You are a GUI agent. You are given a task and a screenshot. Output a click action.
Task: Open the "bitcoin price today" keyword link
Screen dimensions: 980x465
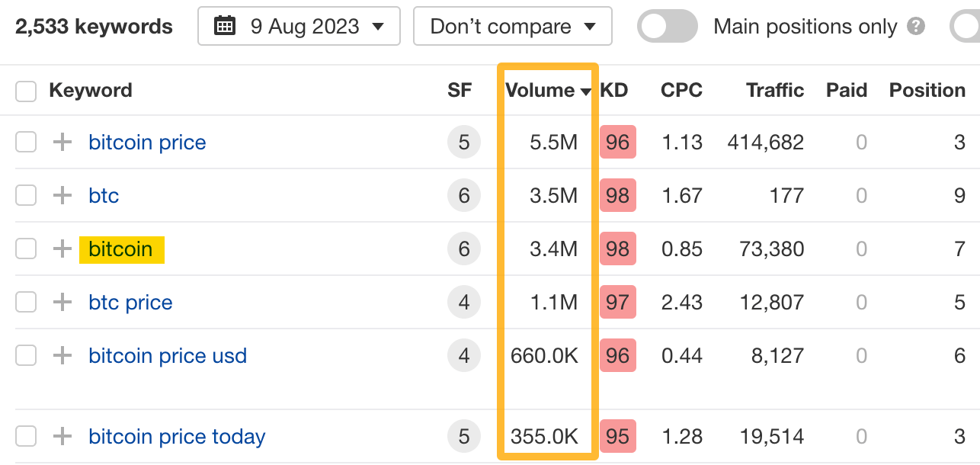[176, 436]
